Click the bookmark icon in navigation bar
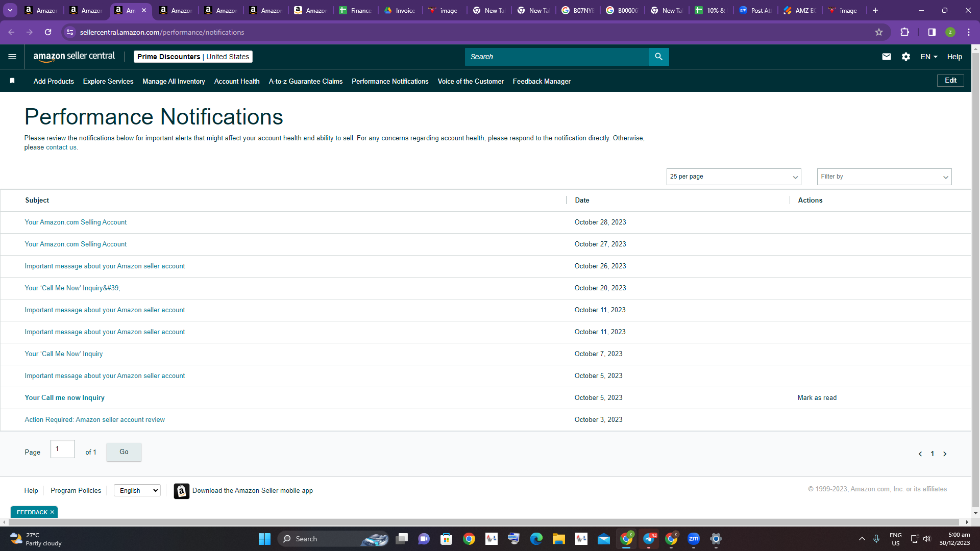This screenshot has height=551, width=980. coord(12,81)
